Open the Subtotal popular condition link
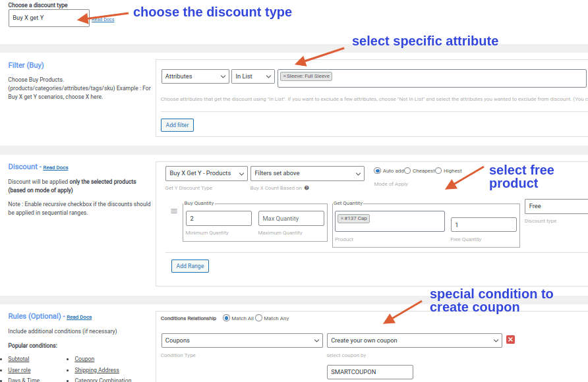Screen dimensions: 588x382 pos(18,359)
